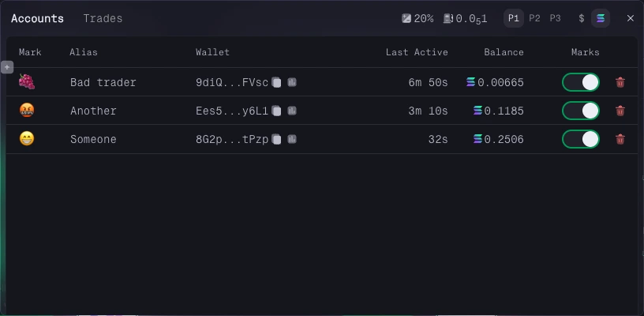644x316 pixels.
Task: Select the Accounts tab
Action: coord(37,18)
